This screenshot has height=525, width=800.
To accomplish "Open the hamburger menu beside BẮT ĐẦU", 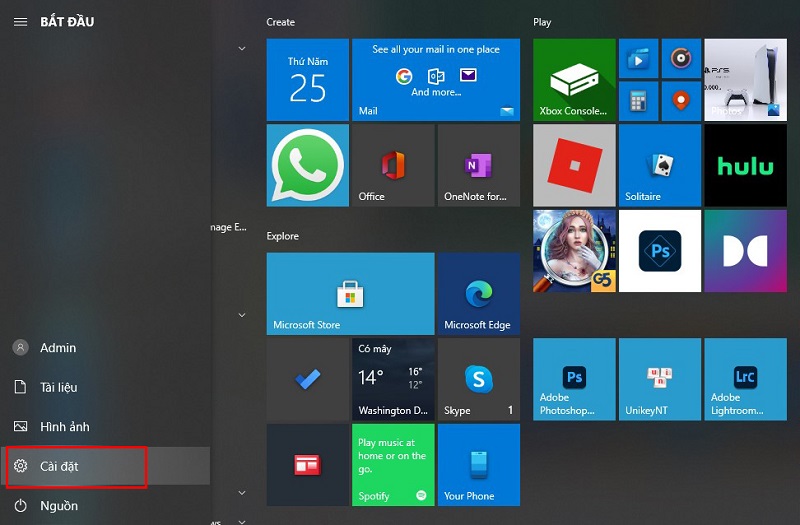I will click(x=20, y=22).
